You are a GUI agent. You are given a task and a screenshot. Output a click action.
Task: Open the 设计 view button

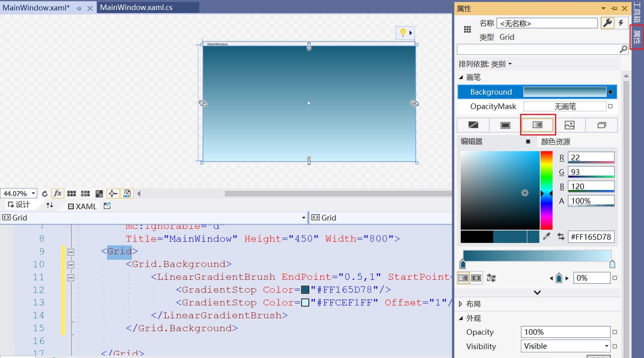(x=19, y=205)
